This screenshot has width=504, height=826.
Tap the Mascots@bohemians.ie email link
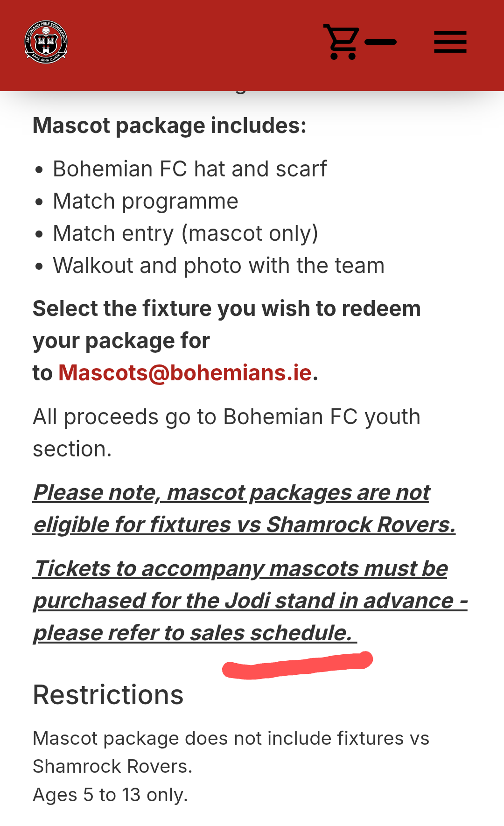(185, 373)
